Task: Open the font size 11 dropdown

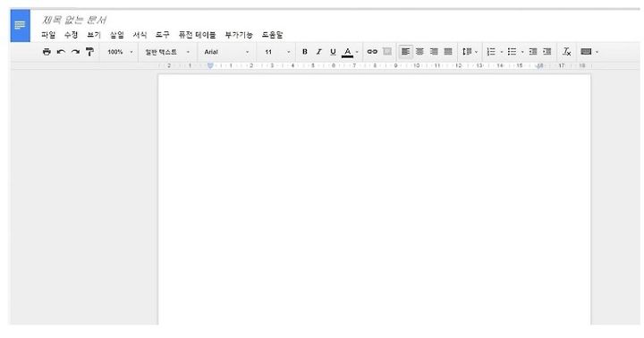Action: (277, 52)
